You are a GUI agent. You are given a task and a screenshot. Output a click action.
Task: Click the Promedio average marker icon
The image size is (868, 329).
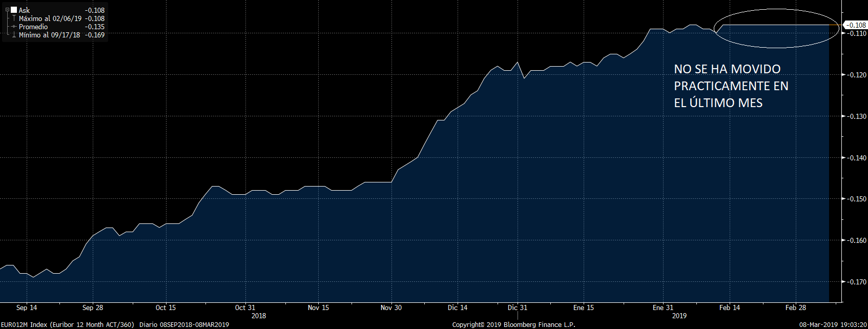click(x=14, y=27)
